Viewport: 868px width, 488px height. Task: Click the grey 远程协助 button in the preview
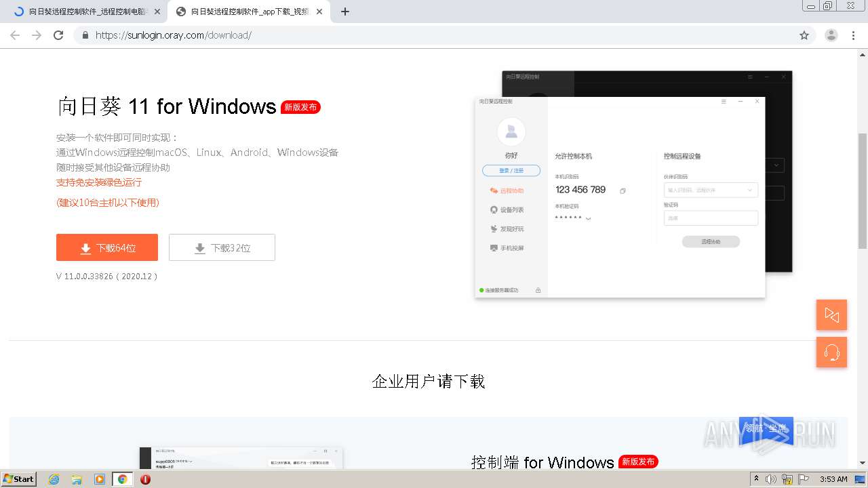(711, 241)
